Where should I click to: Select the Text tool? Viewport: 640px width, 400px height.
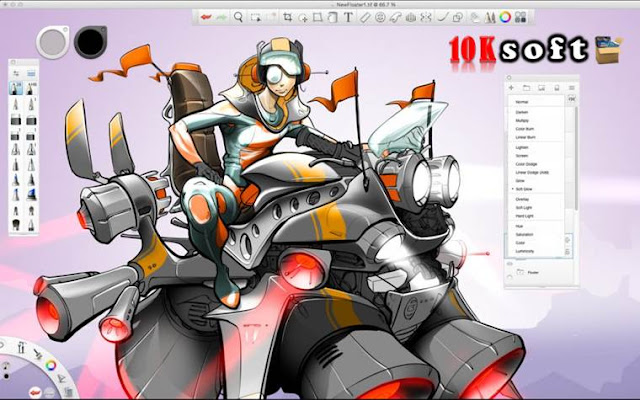pyautogui.click(x=348, y=17)
